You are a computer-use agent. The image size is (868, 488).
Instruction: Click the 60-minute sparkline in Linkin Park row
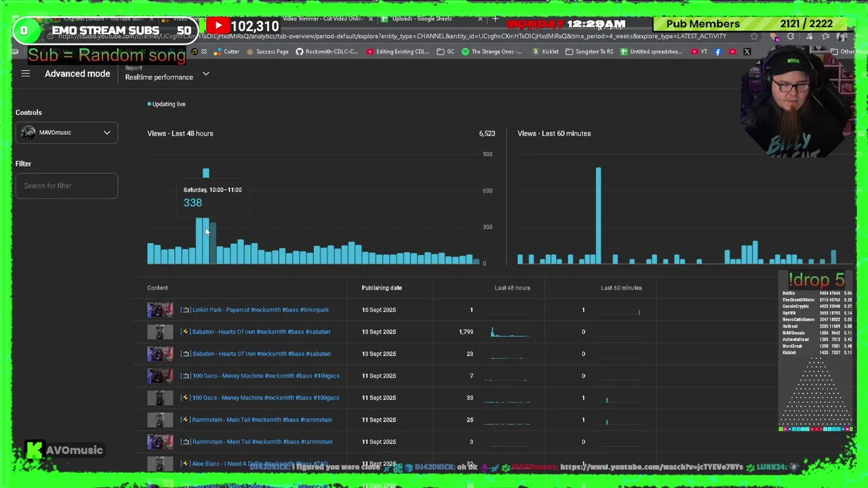pos(620,310)
